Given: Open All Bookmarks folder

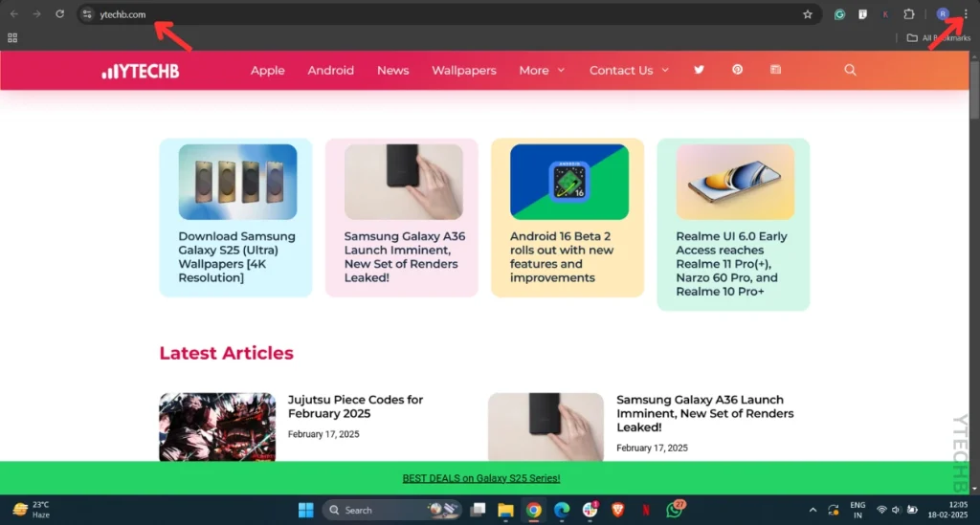Looking at the screenshot, I should pyautogui.click(x=938, y=38).
